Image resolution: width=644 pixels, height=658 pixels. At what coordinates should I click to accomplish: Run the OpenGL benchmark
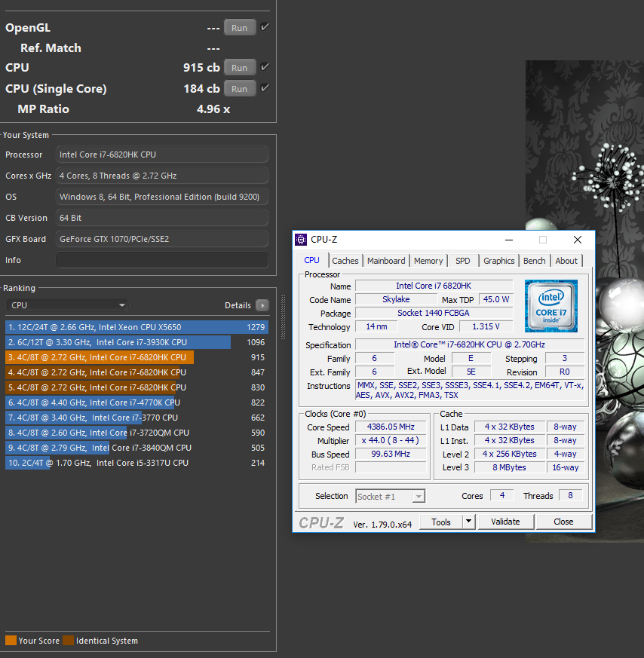coord(239,28)
